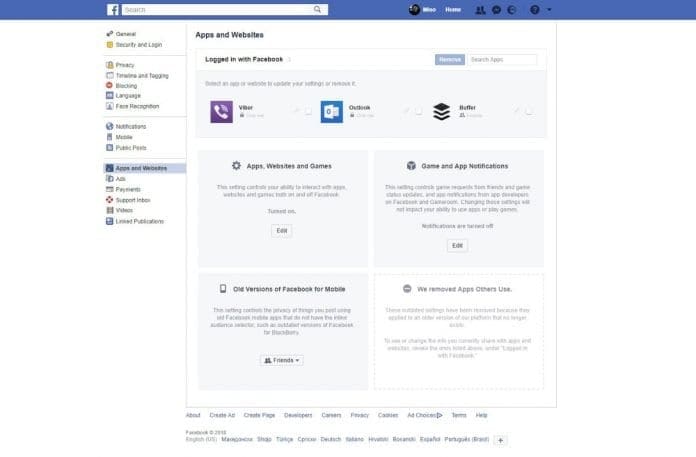Click the Help footer link
Image resolution: width=696 pixels, height=457 pixels.
click(482, 415)
